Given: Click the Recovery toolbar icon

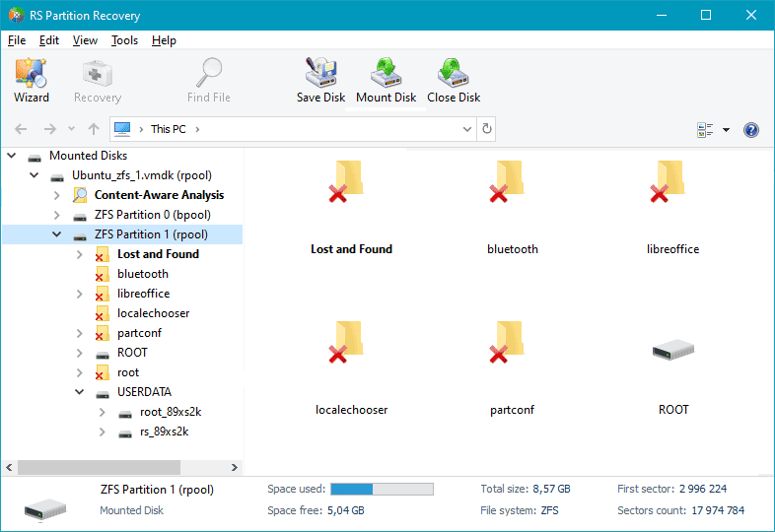Looking at the screenshot, I should coord(98,80).
